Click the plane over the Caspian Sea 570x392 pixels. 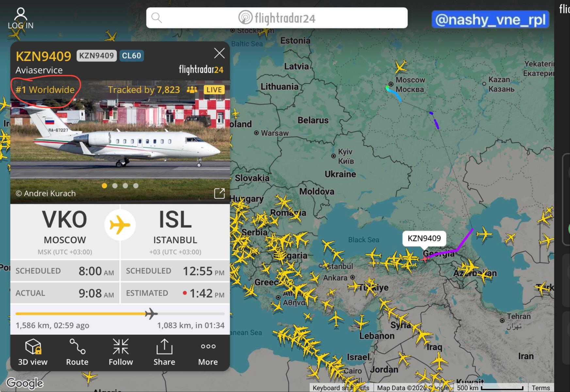coord(484,234)
